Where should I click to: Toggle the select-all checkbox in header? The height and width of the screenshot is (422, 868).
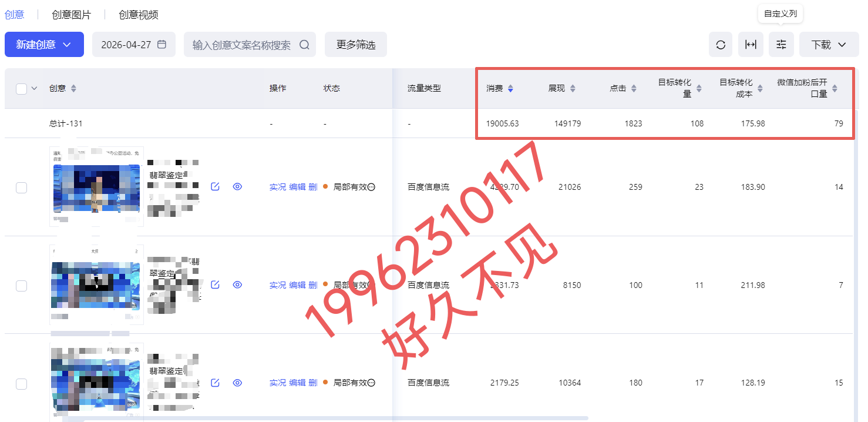[22, 89]
